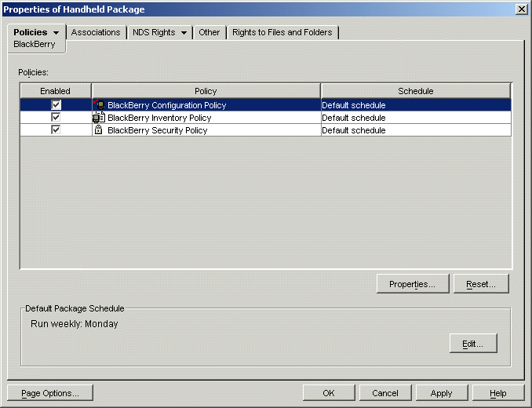Apply the policy changes
The image size is (532, 408).
click(x=442, y=393)
